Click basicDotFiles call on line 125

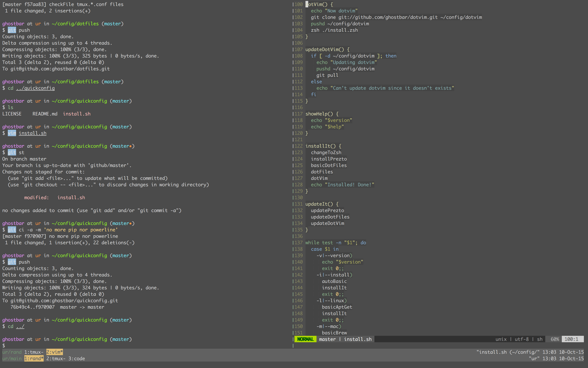[329, 165]
